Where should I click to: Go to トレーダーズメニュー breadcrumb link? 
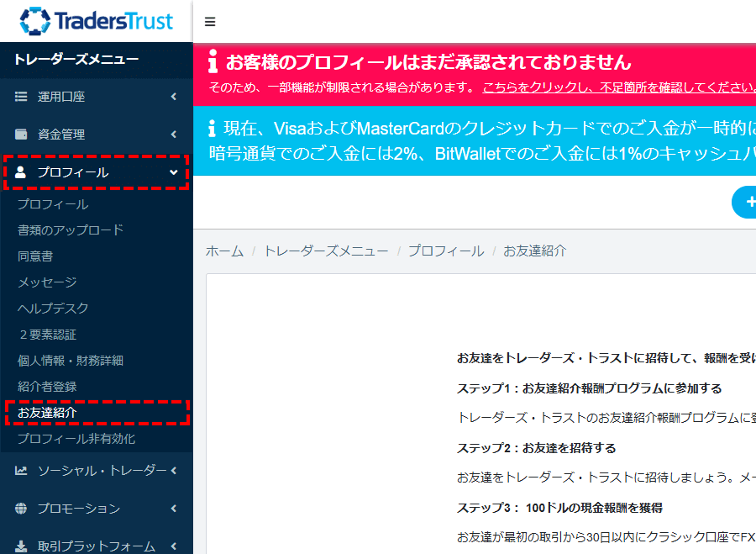point(326,251)
